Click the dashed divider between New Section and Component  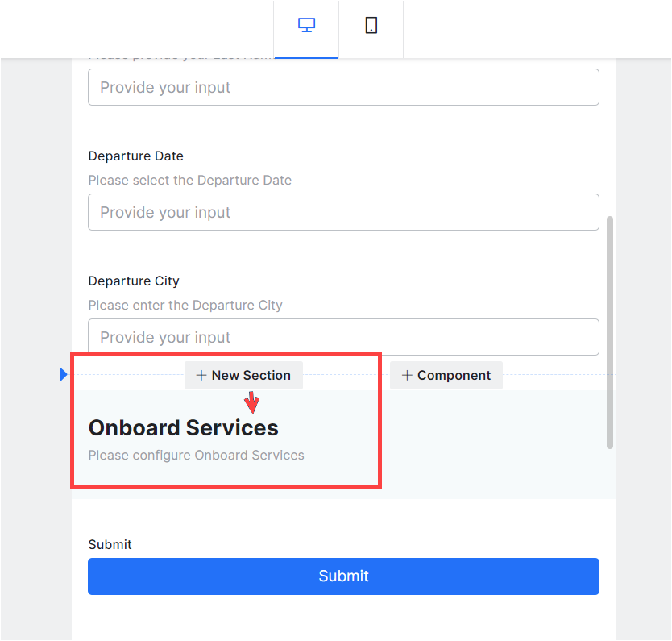click(x=346, y=375)
